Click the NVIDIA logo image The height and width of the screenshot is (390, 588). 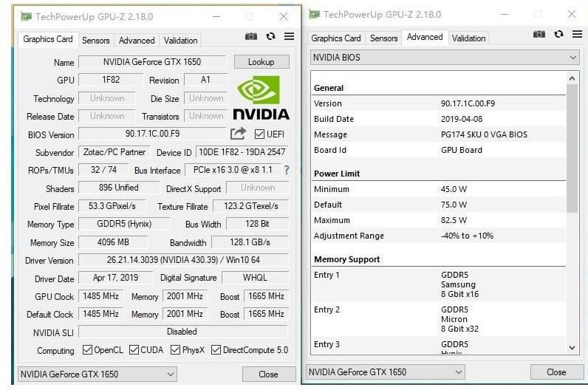tap(261, 97)
